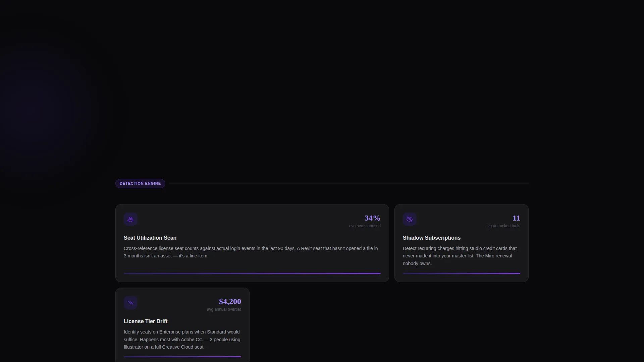The height and width of the screenshot is (362, 644).
Task: Click the License Tier Drift trend icon
Action: [x=130, y=303]
